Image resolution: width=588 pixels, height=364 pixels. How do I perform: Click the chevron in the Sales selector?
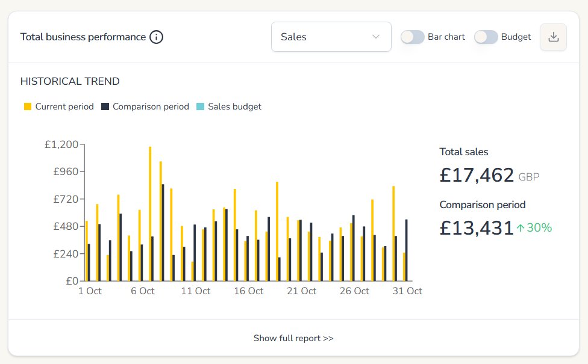click(x=377, y=37)
